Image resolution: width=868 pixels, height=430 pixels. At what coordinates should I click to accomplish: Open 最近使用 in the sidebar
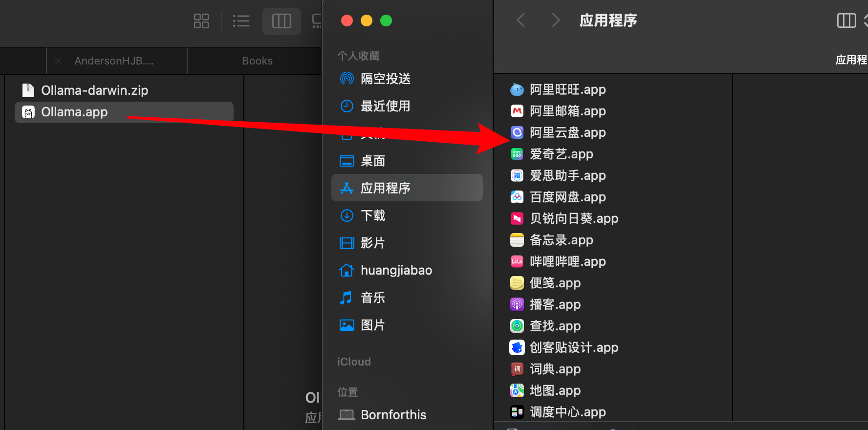(x=407, y=106)
